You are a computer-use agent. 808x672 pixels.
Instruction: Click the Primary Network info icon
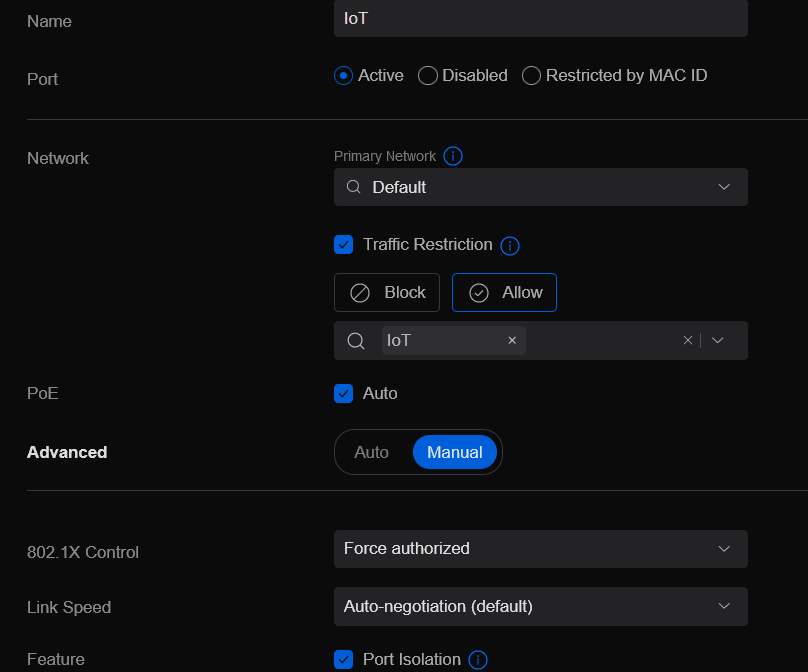tap(453, 156)
